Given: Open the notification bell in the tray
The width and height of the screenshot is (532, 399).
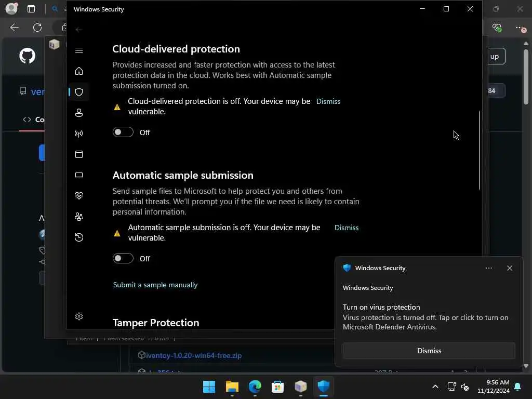Looking at the screenshot, I should (518, 387).
